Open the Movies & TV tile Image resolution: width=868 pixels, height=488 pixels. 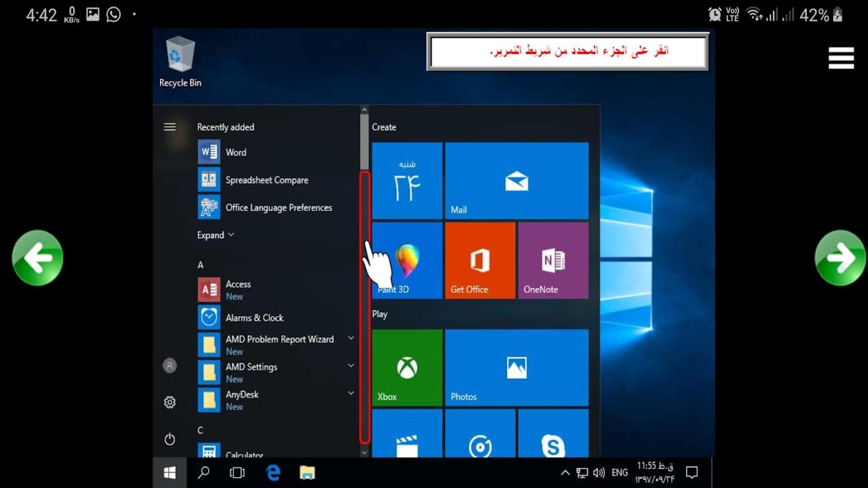click(407, 434)
